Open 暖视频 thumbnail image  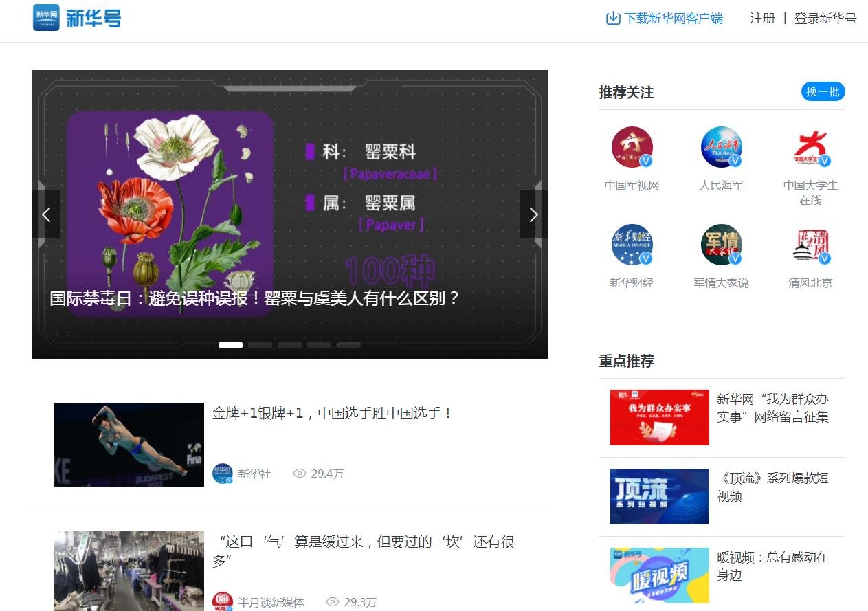click(x=660, y=575)
